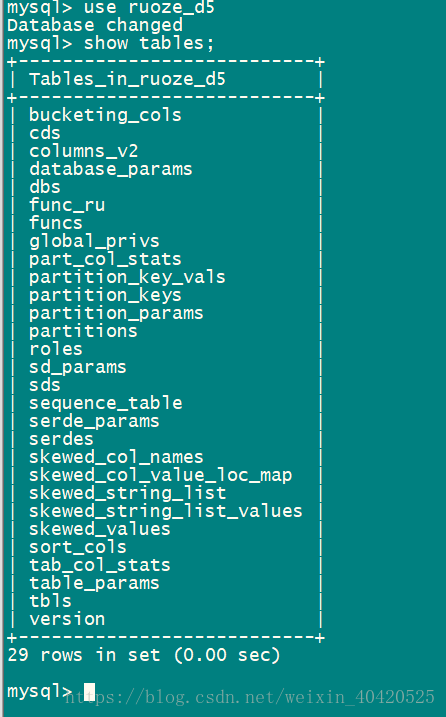446x717 pixels.
Task: Select the tbls table entry
Action: pyautogui.click(x=50, y=601)
